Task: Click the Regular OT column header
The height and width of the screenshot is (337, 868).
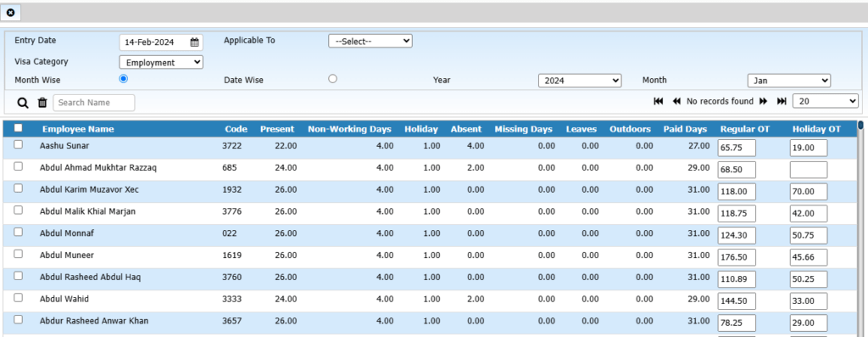Action: (745, 129)
